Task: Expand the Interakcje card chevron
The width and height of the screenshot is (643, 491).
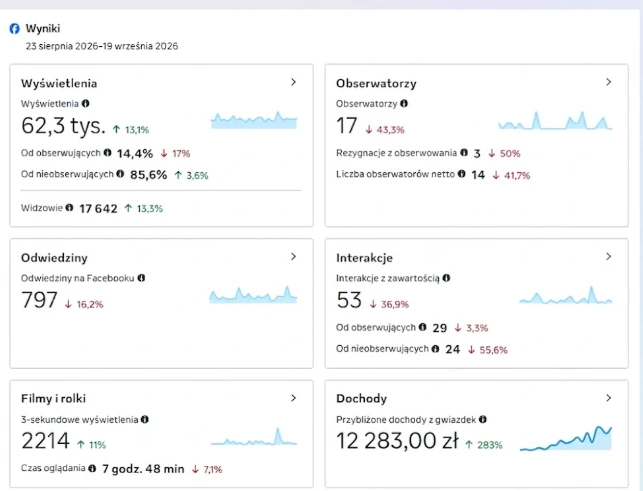Action: click(x=609, y=256)
